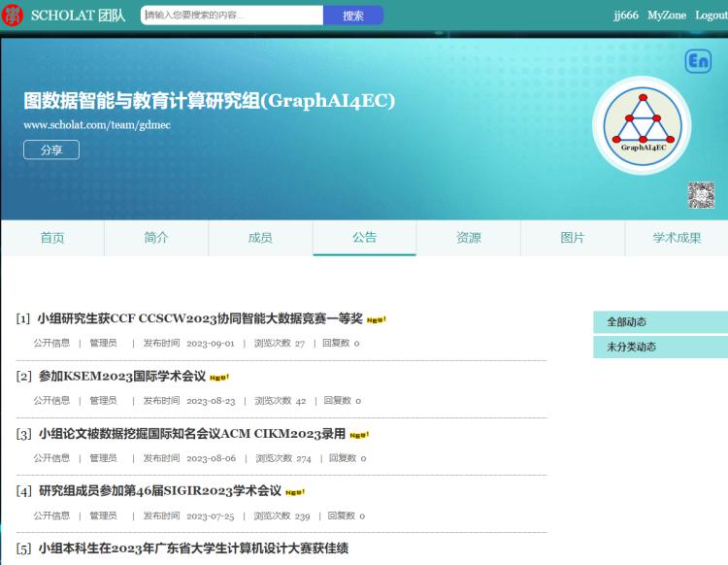Click the 分享 share button
Screen dimensions: 728x565
click(x=51, y=150)
